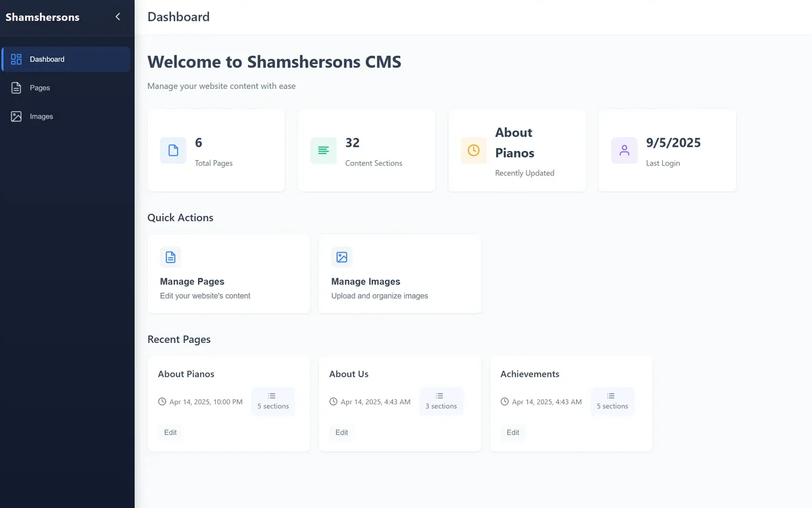Click the 'Recently Updated' label text
The width and height of the screenshot is (812, 508).
coord(525,173)
